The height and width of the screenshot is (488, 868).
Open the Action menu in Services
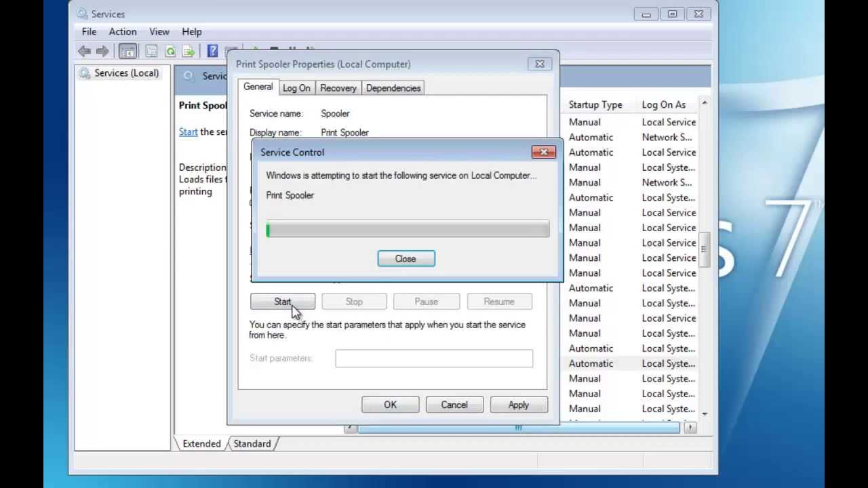[x=123, y=32]
